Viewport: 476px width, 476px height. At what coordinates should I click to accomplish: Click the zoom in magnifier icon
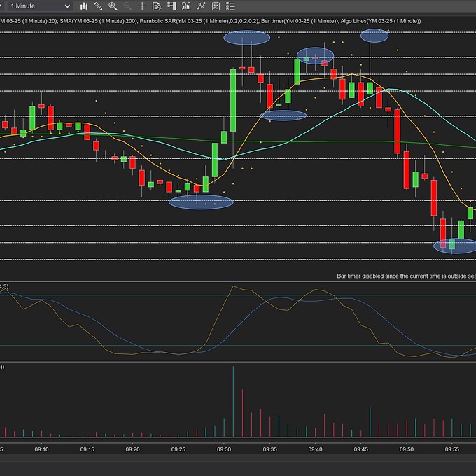(113, 6)
